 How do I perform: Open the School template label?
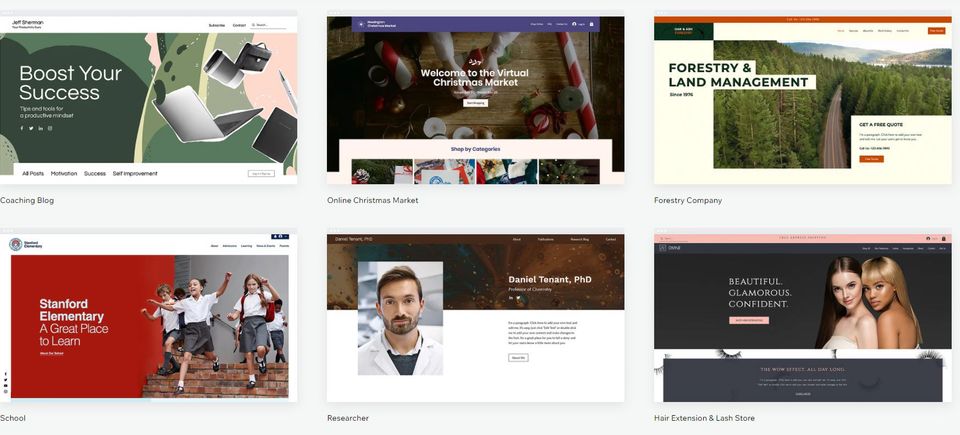[13, 418]
